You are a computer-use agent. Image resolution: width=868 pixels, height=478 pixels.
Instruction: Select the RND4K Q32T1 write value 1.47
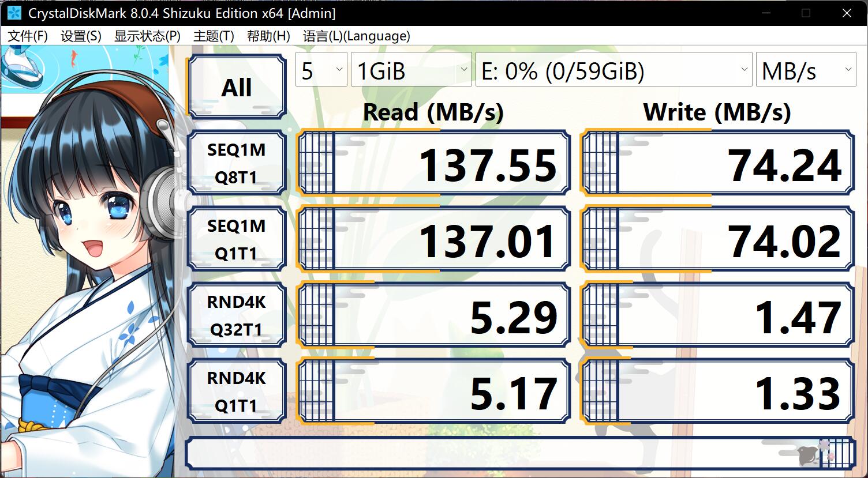(x=717, y=315)
